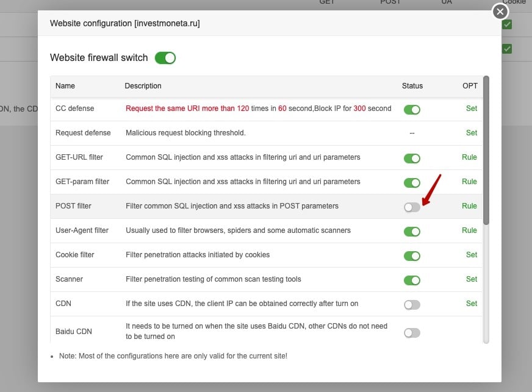
Task: Disable the Cookie filter toggle
Action: (412, 256)
